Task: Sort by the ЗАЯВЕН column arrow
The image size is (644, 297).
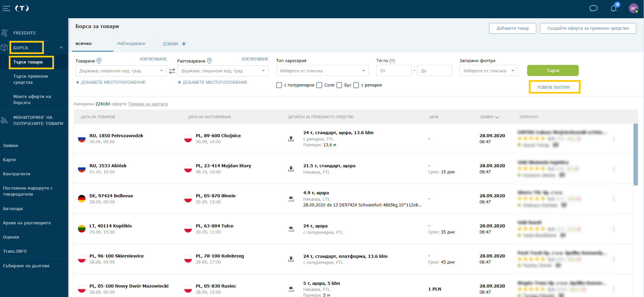Action: [x=497, y=117]
